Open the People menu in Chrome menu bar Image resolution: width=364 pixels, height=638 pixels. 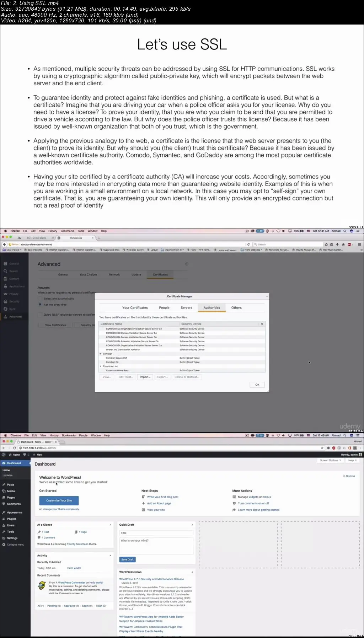(83, 435)
